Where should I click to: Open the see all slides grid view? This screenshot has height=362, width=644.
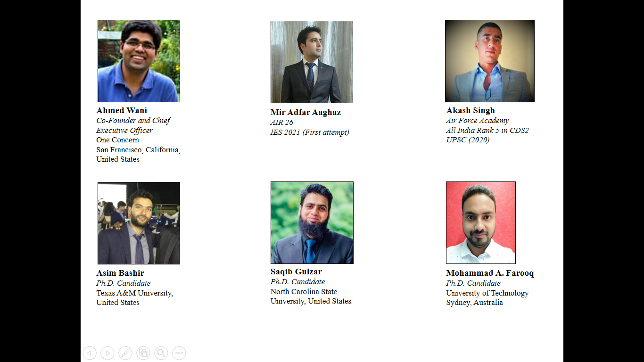[143, 353]
